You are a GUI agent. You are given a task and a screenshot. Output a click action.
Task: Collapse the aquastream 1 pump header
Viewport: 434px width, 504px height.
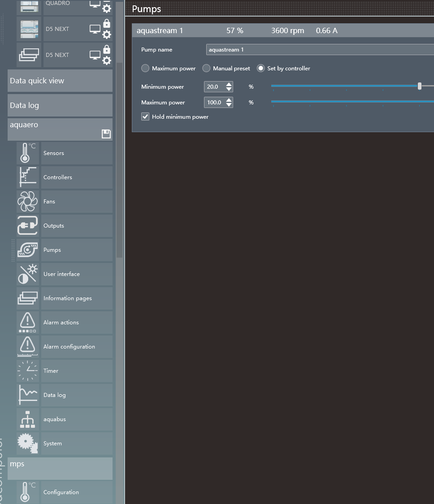[x=283, y=30]
